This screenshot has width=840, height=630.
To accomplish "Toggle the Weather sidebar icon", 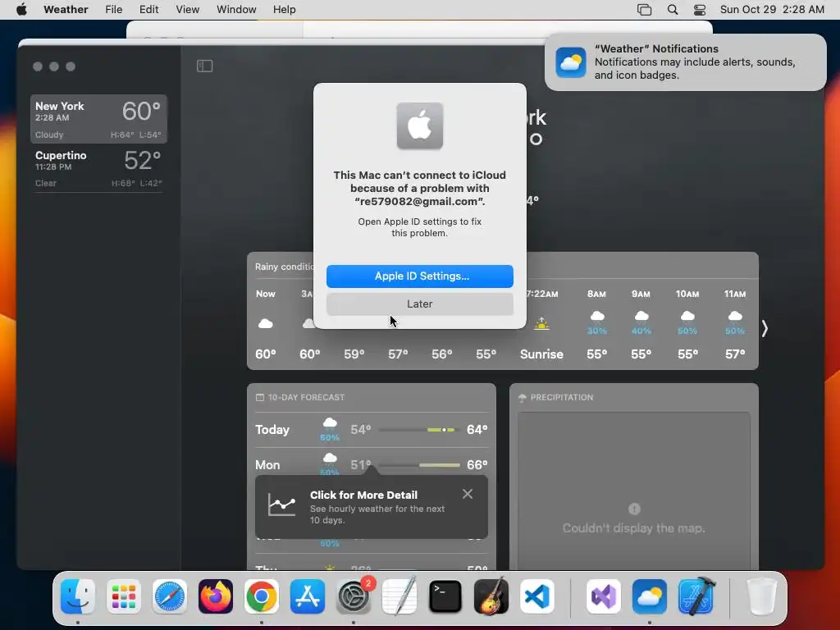I will [204, 66].
